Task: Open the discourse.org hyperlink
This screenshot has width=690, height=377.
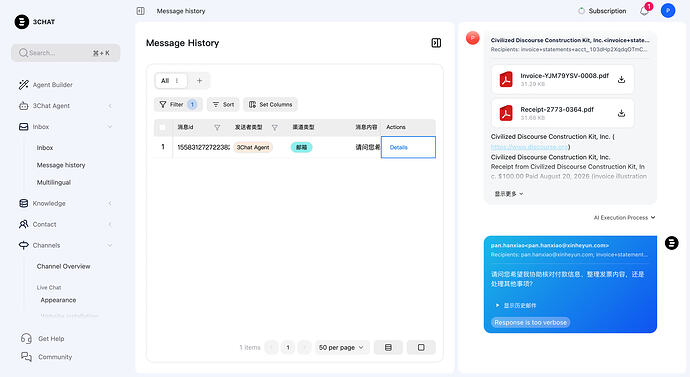Action: (x=529, y=147)
